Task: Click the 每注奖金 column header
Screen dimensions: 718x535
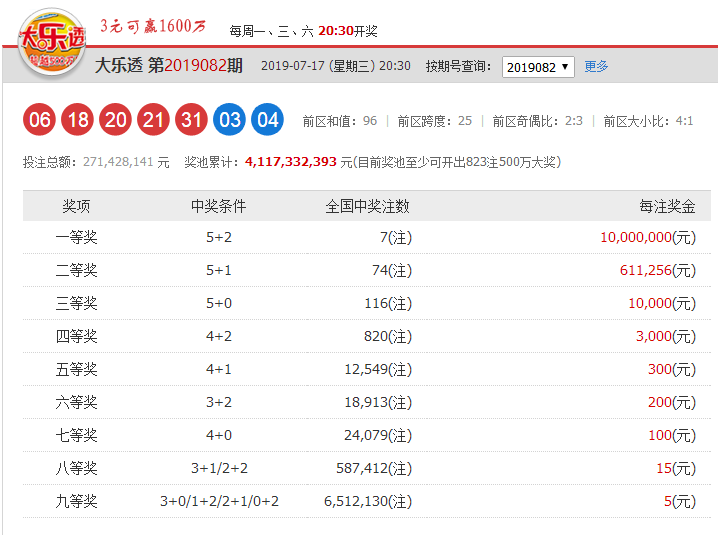Action: pyautogui.click(x=667, y=206)
